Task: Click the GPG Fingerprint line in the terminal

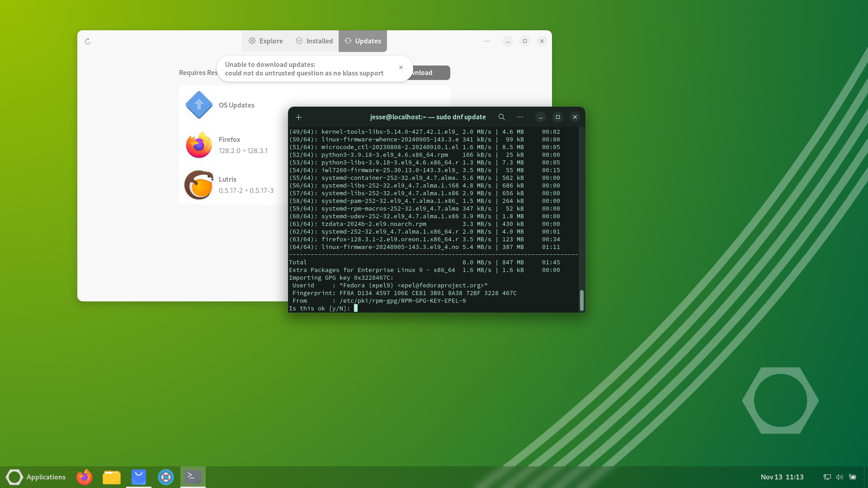Action: 404,293
